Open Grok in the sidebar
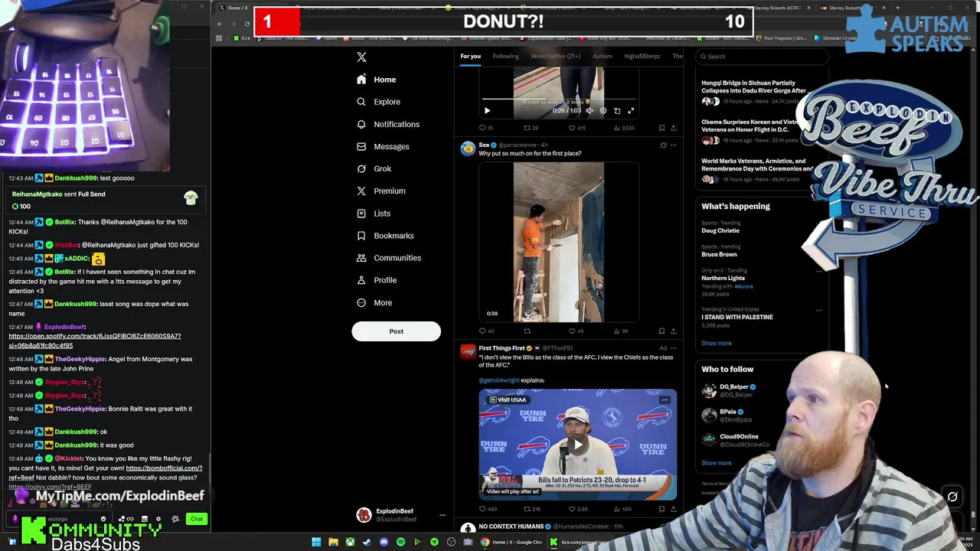980x551 pixels. pos(374,168)
